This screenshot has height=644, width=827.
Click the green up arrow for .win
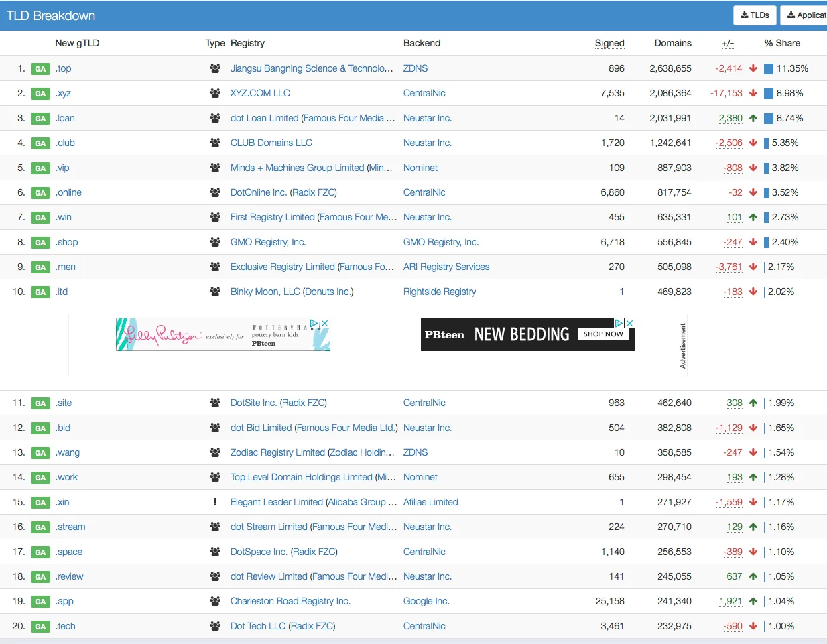[753, 217]
